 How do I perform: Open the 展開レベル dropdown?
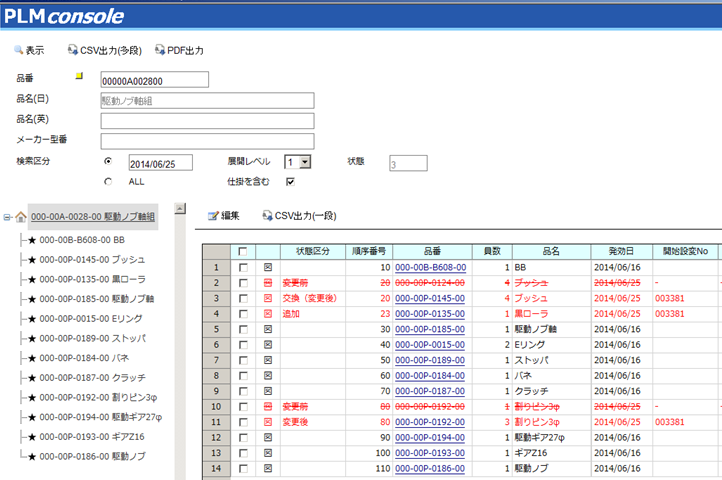coord(305,162)
